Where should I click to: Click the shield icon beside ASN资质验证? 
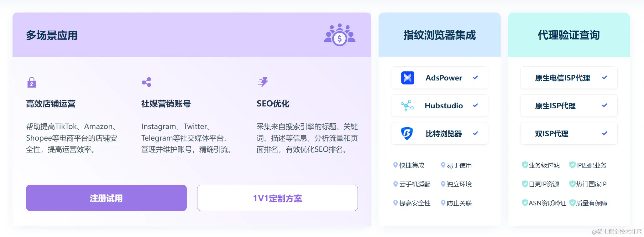tap(525, 203)
